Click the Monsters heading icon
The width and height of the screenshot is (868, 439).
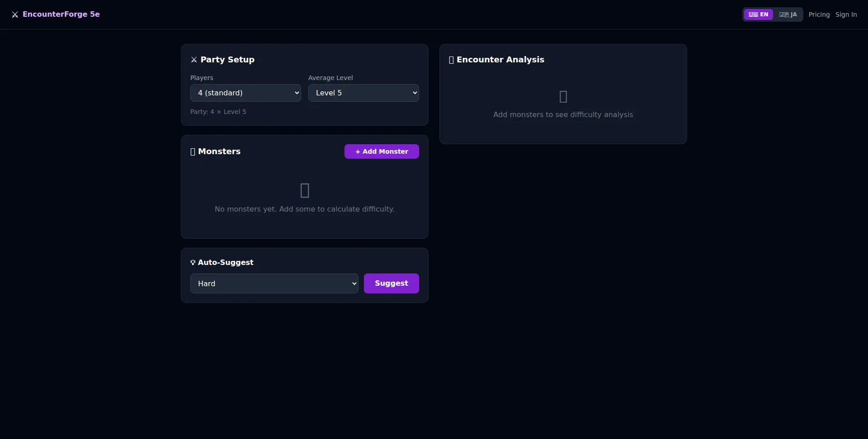(x=193, y=152)
